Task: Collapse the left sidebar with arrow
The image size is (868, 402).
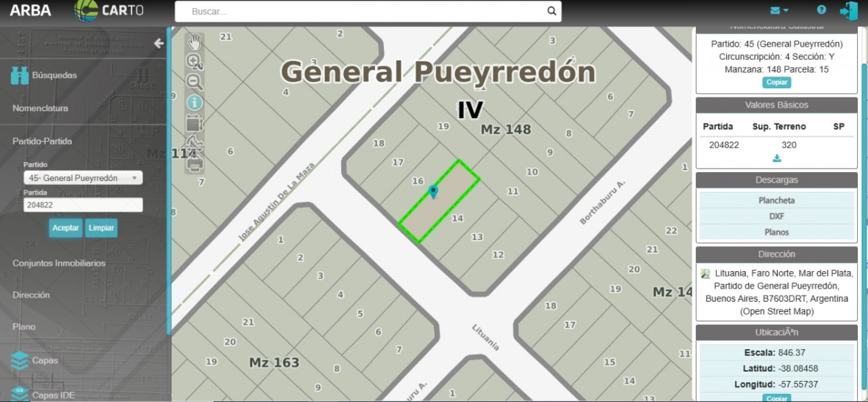Action: [x=159, y=43]
